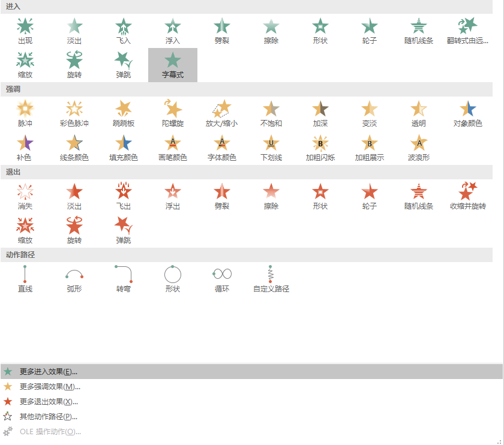Apply the 转弯 motion path
Image resolution: width=504 pixels, height=445 pixels.
tap(124, 279)
